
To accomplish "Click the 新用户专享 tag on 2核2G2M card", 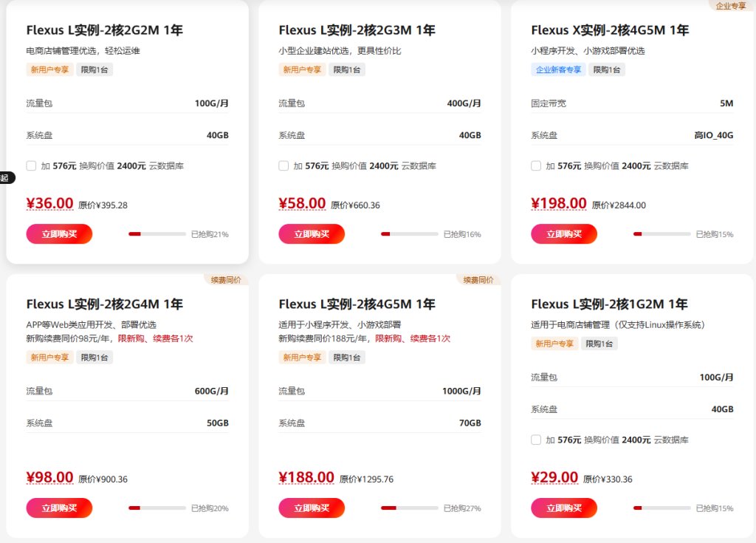I will click(x=49, y=69).
